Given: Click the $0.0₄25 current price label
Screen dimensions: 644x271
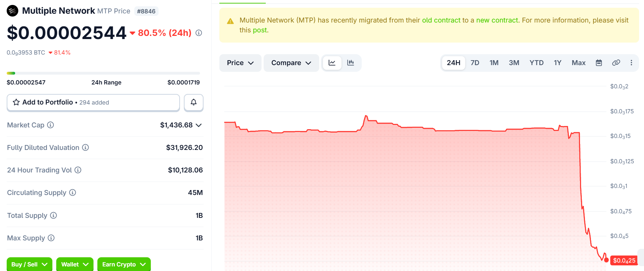Looking at the screenshot, I should pos(624,260).
